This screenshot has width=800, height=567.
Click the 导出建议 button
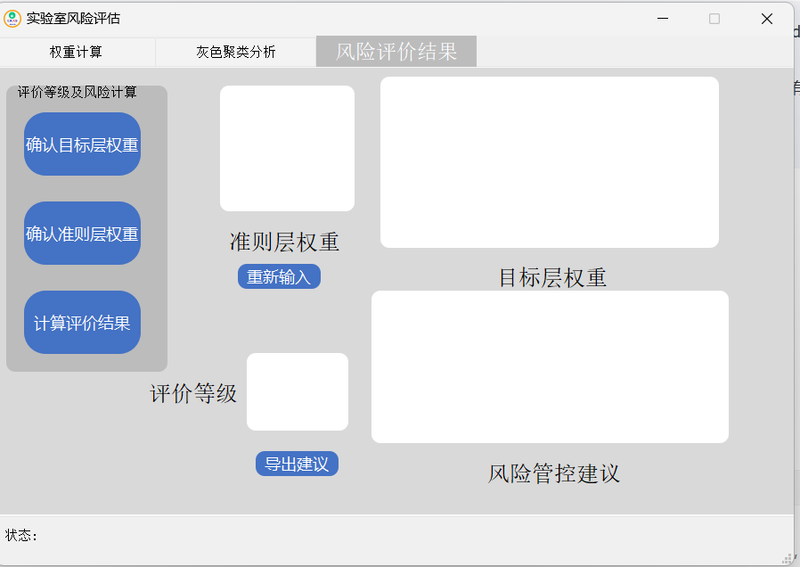pyautogui.click(x=297, y=463)
